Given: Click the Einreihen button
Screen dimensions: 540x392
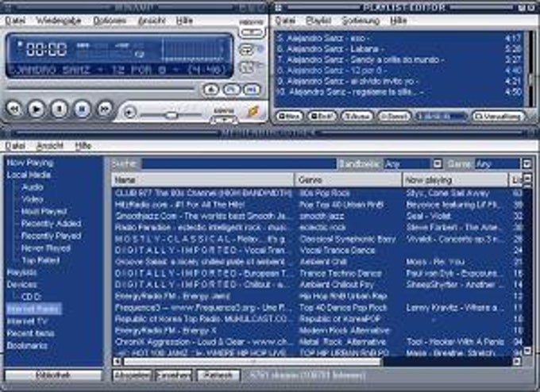Looking at the screenshot, I should coord(173,375).
